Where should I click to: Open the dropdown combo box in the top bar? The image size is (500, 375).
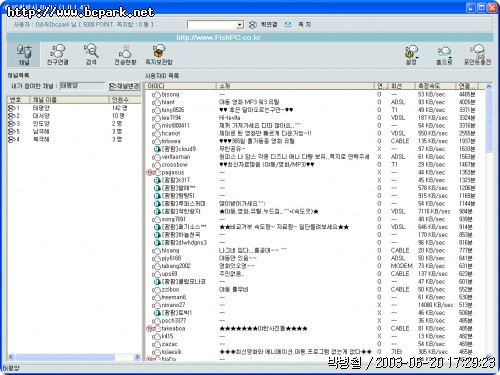[x=215, y=25]
